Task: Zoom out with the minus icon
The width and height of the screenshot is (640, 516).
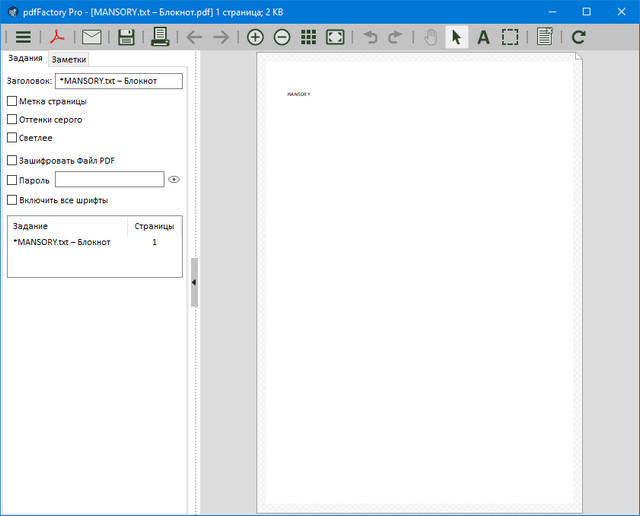Action: click(281, 37)
